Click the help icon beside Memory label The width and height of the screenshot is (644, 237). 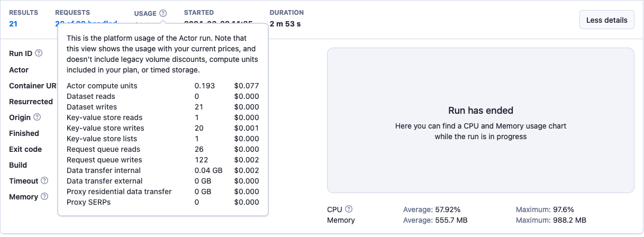[x=44, y=196]
